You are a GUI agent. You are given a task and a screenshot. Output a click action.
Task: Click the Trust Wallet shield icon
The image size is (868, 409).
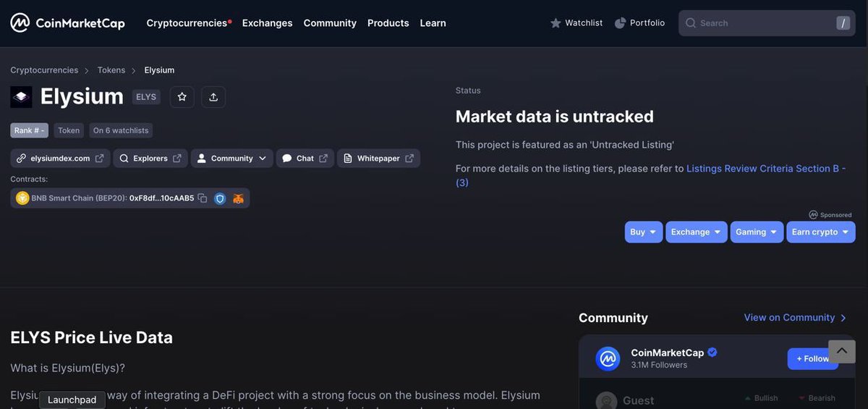coord(220,198)
